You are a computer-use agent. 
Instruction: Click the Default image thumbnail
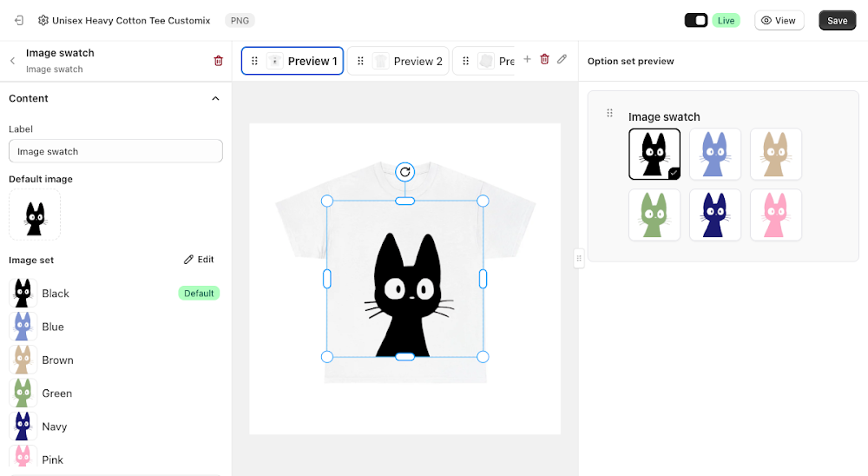pos(35,215)
